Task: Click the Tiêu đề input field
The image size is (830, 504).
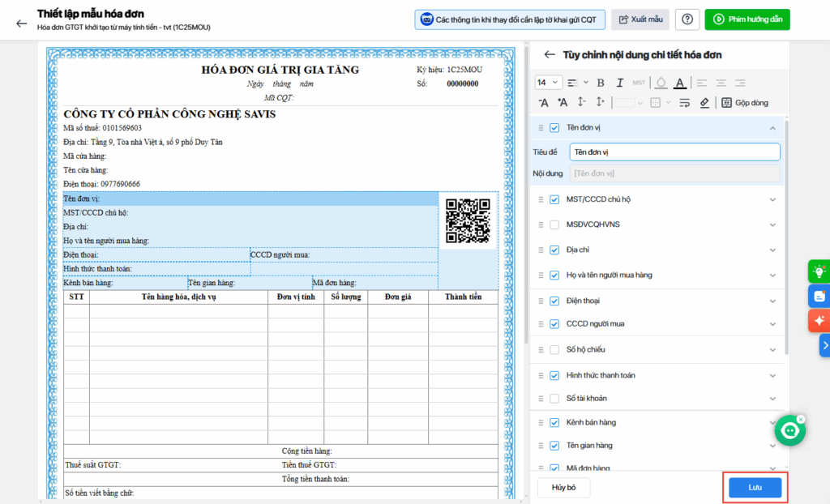Action: click(674, 152)
